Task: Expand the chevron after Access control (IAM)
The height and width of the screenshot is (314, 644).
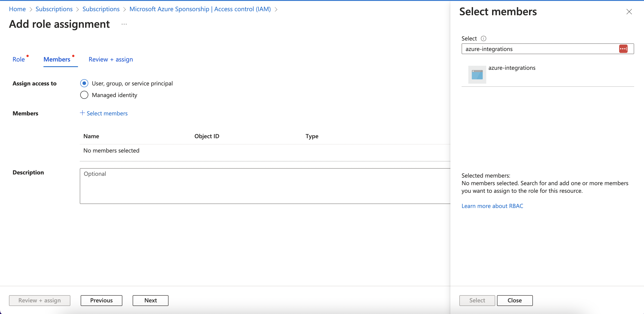Action: [276, 9]
